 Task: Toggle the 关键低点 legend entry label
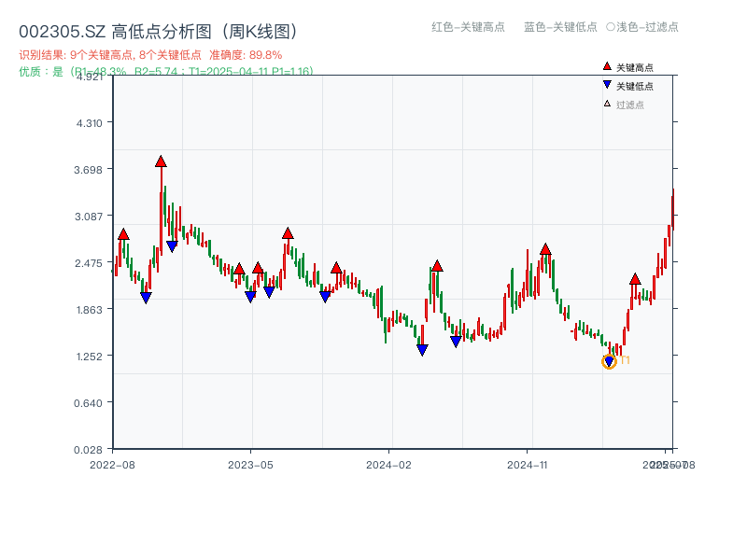point(635,86)
